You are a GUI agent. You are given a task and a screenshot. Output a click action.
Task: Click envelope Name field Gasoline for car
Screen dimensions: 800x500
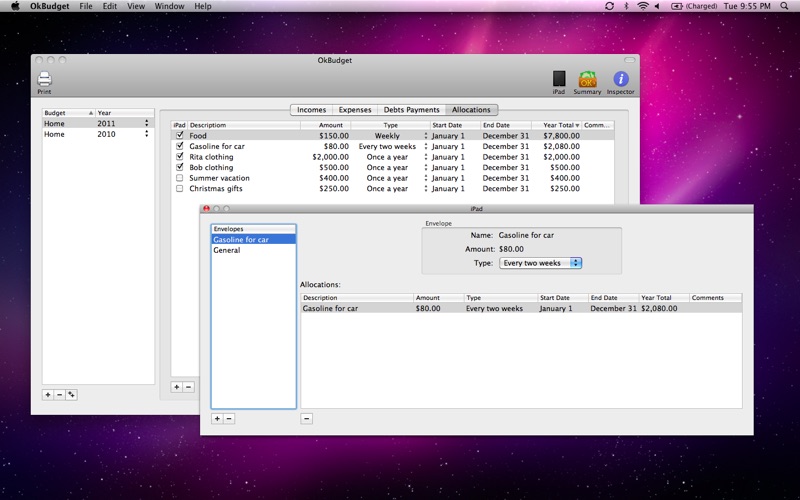click(x=526, y=235)
